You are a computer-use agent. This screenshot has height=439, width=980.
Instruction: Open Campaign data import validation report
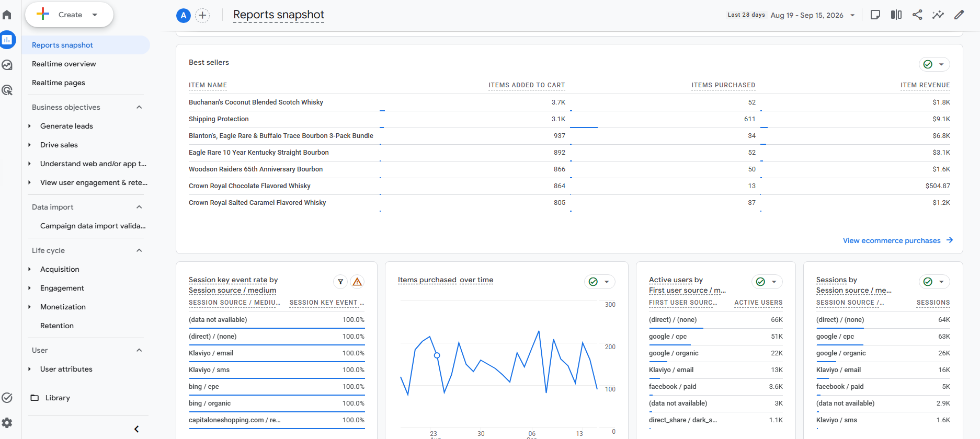pos(93,226)
